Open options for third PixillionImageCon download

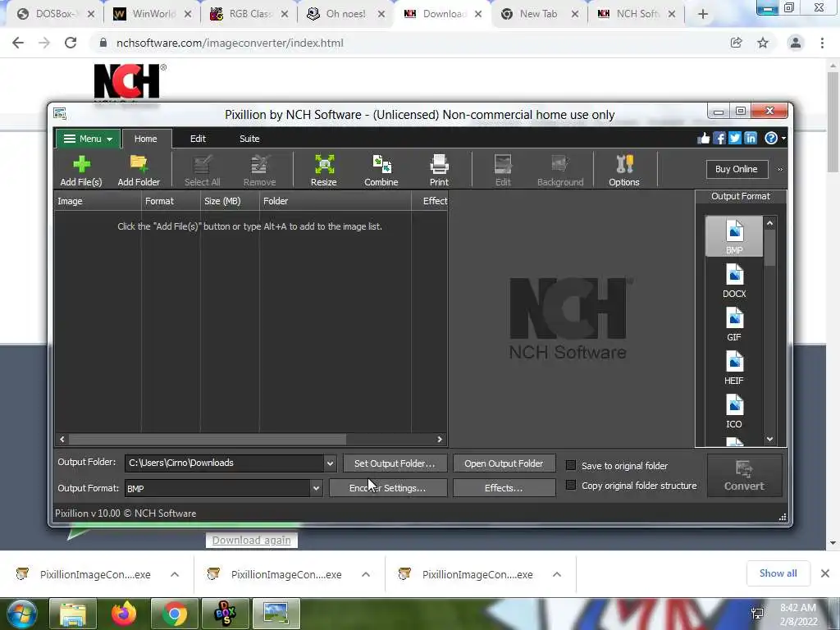point(557,574)
